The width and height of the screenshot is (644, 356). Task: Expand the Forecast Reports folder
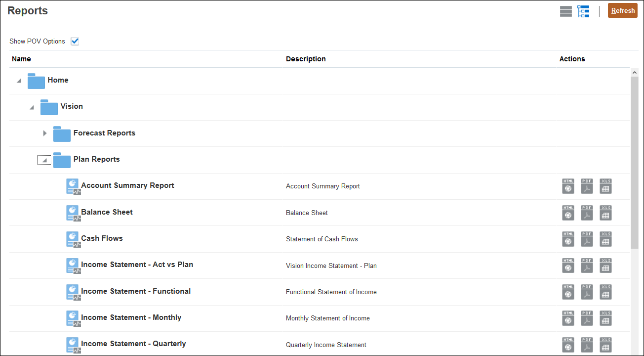point(44,133)
